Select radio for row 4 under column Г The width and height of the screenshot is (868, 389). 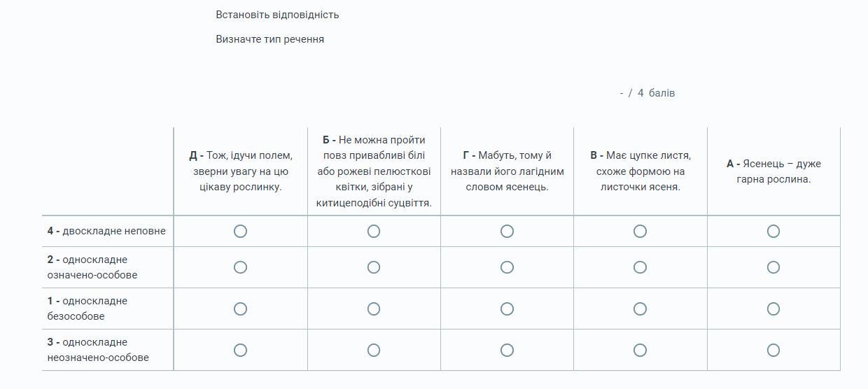507,231
